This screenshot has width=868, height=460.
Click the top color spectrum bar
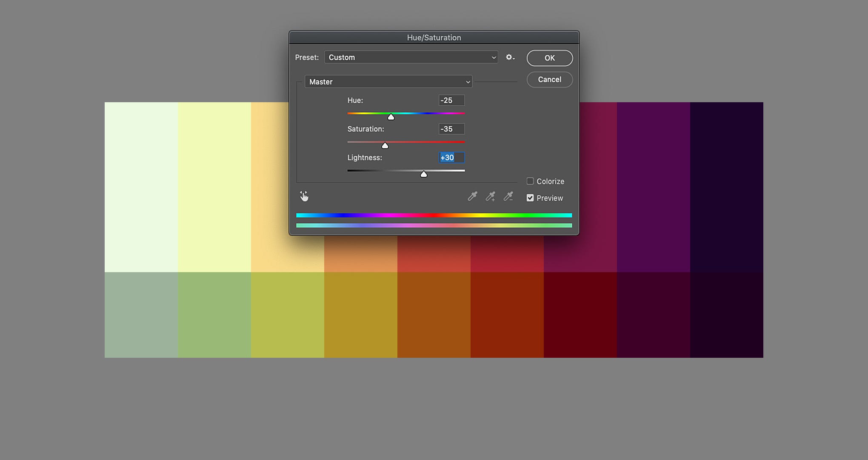(x=434, y=215)
